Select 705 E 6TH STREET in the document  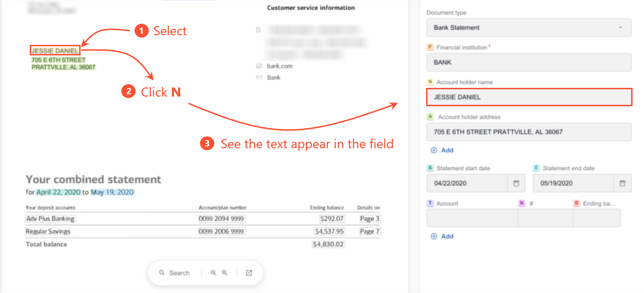coord(59,60)
